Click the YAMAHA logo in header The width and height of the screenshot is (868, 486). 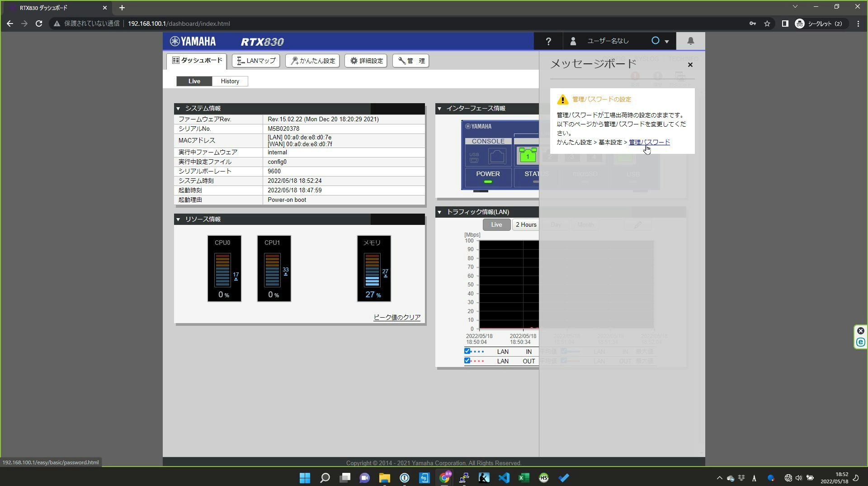193,42
